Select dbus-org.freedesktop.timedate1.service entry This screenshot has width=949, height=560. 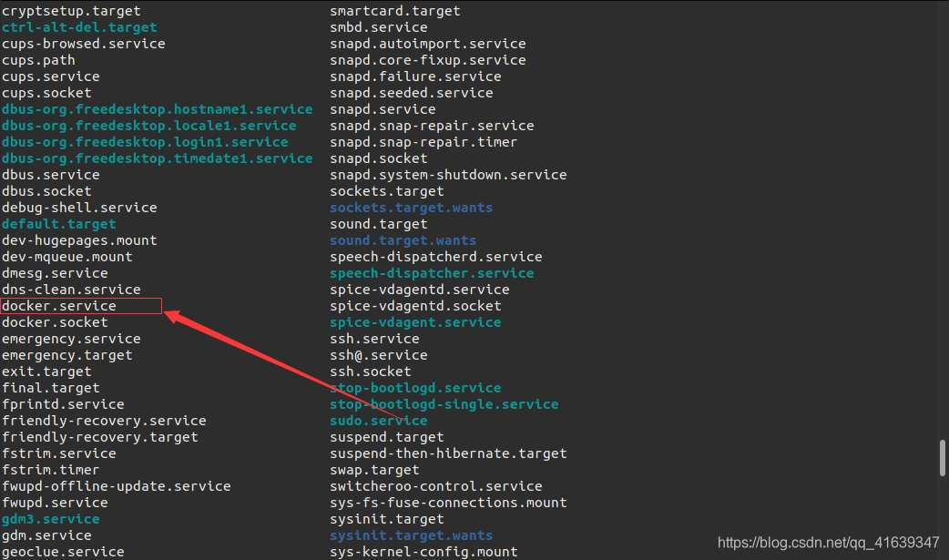pyautogui.click(x=158, y=158)
